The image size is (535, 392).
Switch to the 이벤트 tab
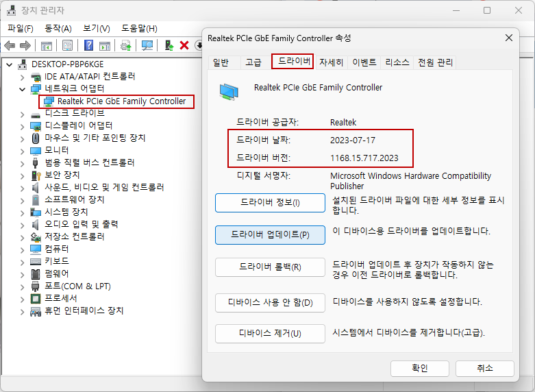[x=364, y=62]
